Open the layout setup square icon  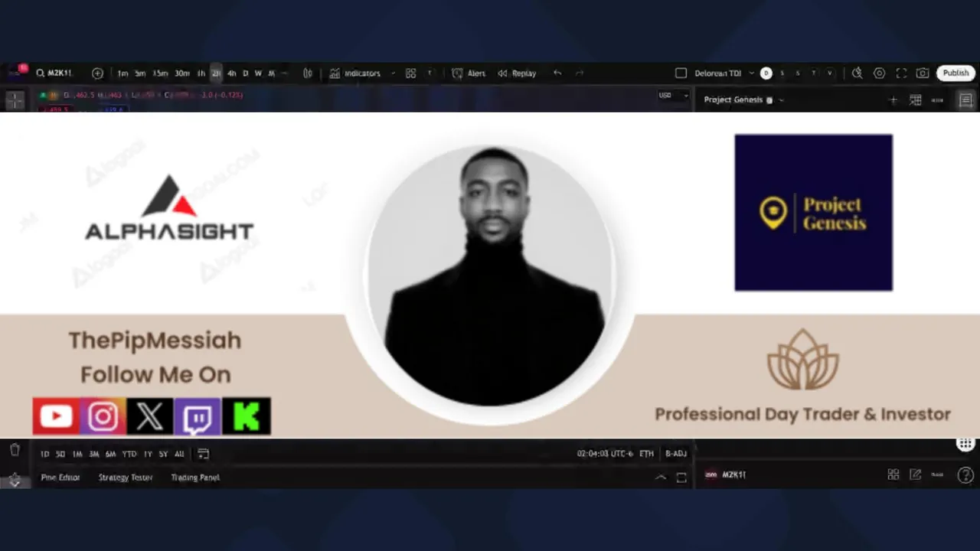(x=681, y=73)
